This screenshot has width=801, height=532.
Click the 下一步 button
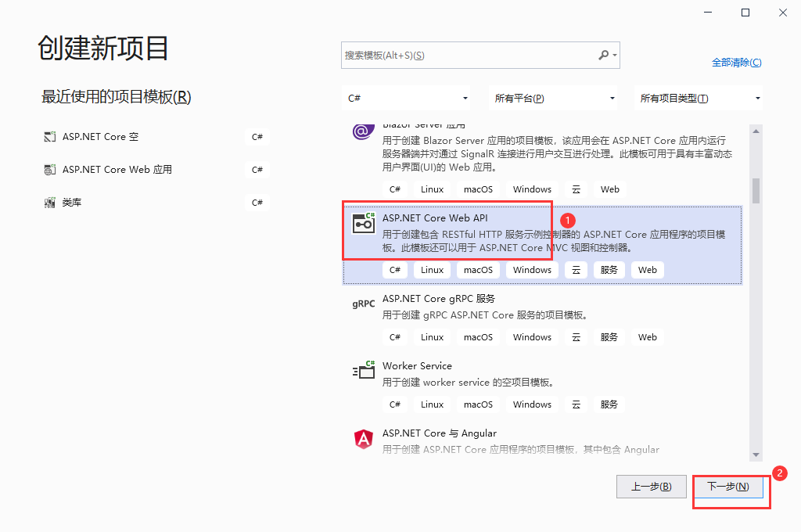click(730, 486)
